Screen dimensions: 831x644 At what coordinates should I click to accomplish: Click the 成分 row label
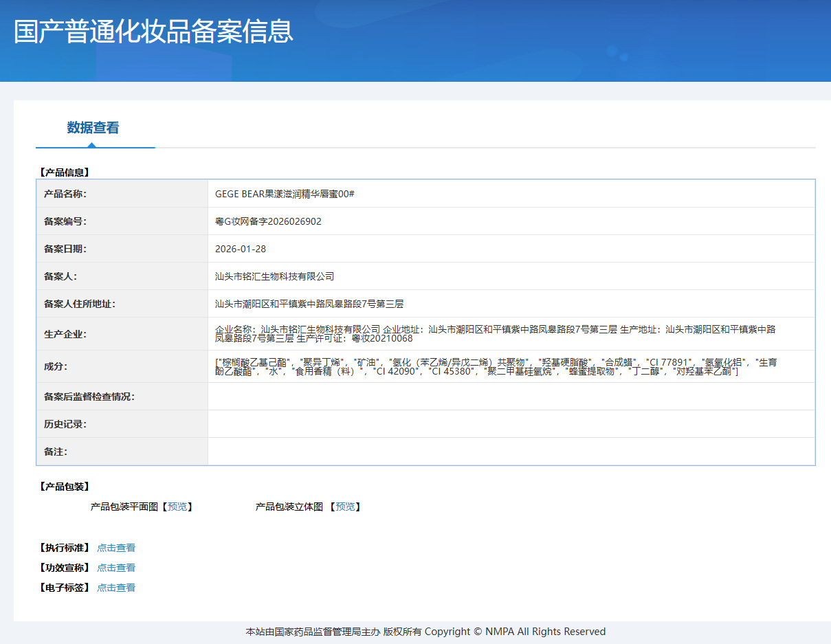click(x=56, y=366)
